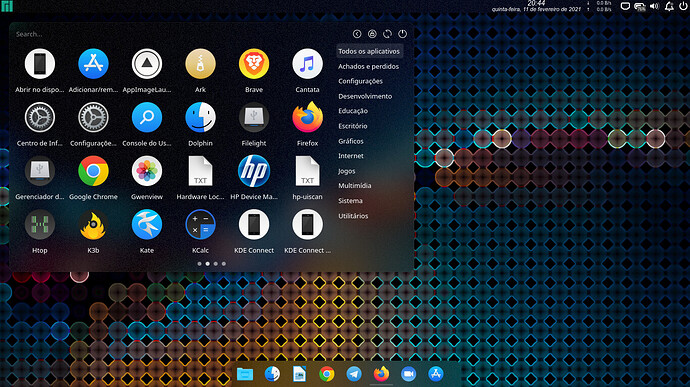Screen dimensions: 690x387
Task: Click the shutdown button in launcher
Action: point(402,34)
